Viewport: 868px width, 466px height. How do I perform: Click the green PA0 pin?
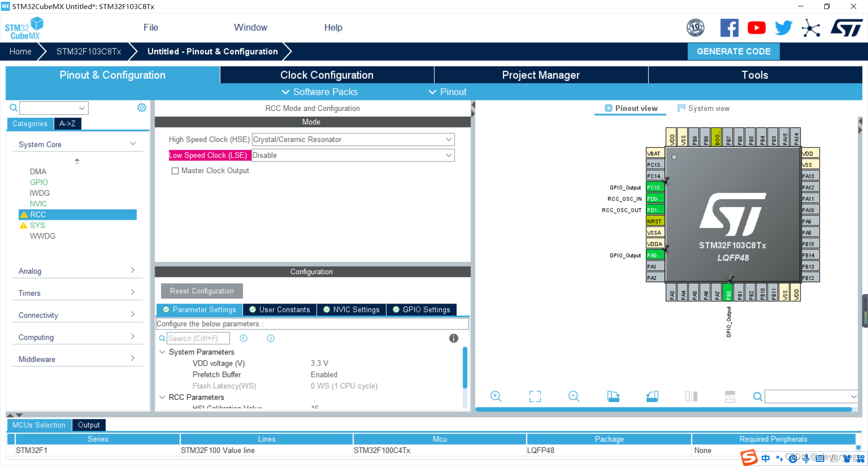(x=655, y=255)
